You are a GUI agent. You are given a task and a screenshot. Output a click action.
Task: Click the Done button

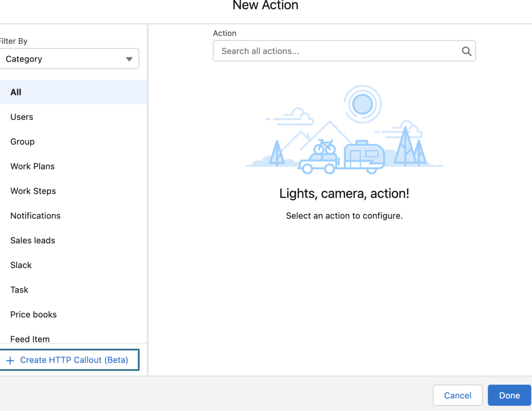pyautogui.click(x=509, y=395)
